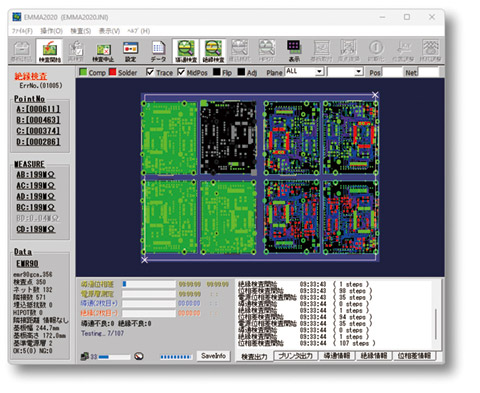Select the 導通検査 continuity test icon
This screenshot has height=393, width=480.
point(186,51)
